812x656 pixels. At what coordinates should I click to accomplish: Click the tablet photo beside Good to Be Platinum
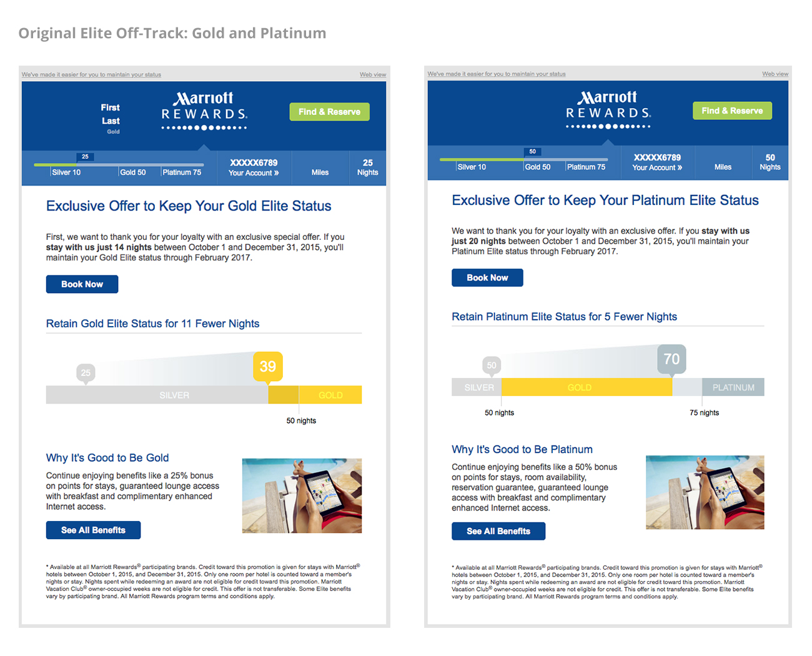tap(705, 492)
